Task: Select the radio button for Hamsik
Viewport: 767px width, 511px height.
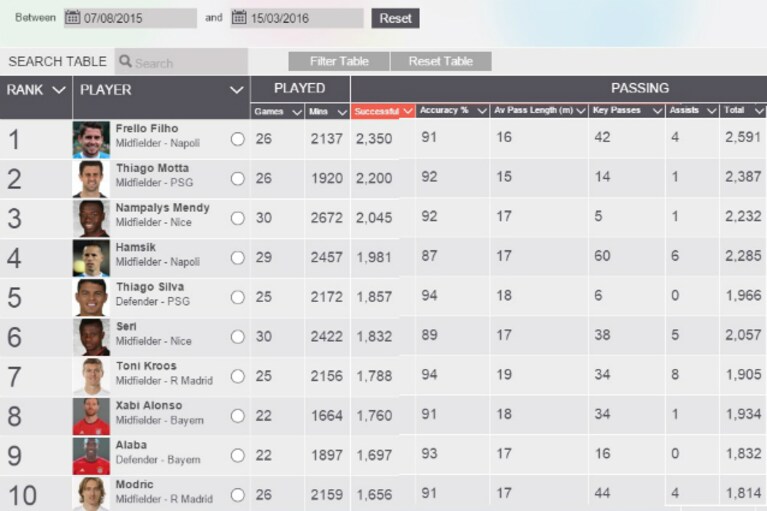Action: click(238, 258)
